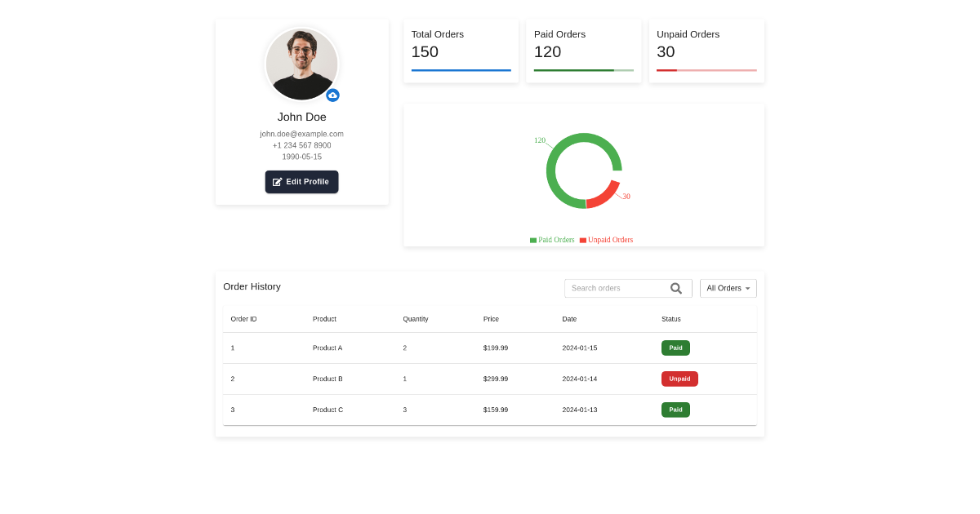Viewport: 980px width, 514px height.
Task: Click the green Paid Orders legend marker
Action: click(532, 239)
